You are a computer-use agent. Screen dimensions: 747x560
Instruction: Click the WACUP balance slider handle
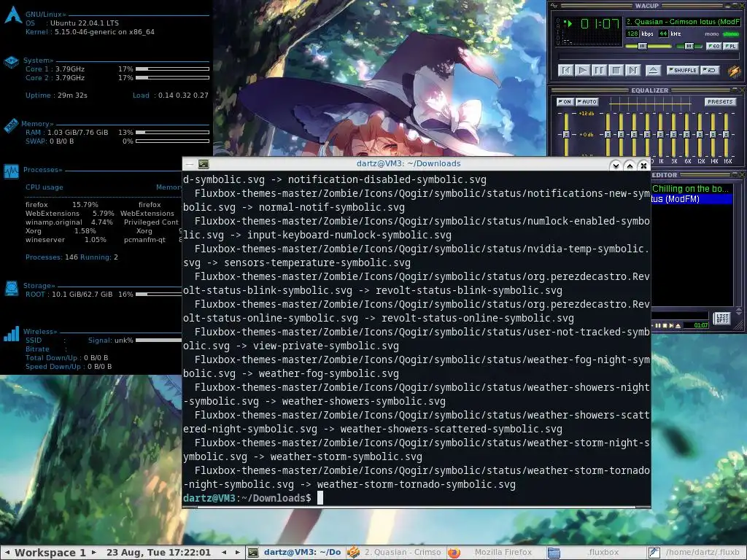tap(689, 46)
